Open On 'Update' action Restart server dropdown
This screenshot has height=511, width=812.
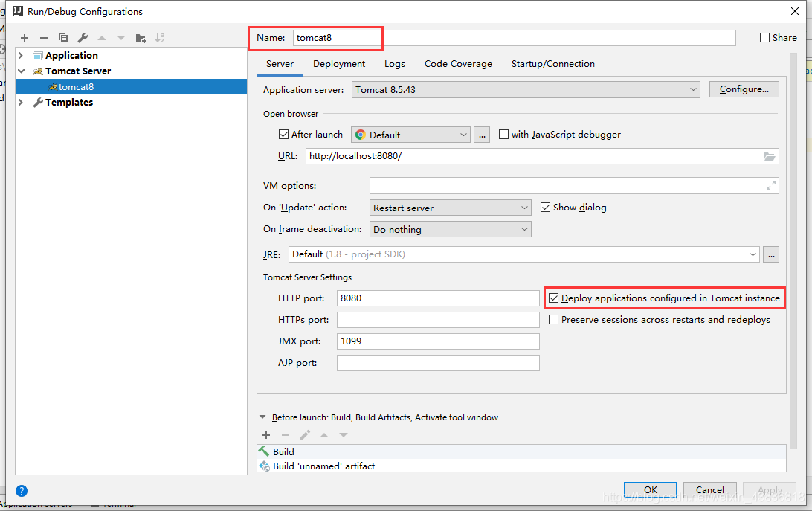click(x=450, y=208)
